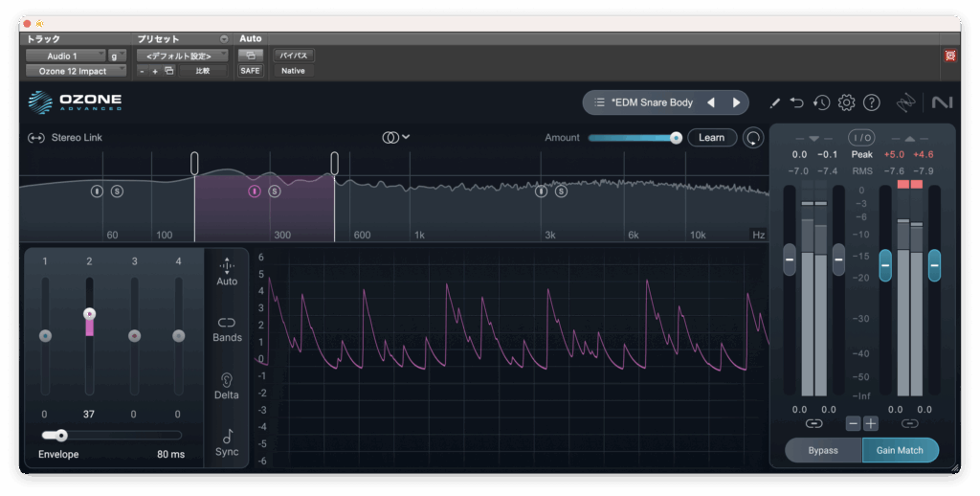Click the undo arrow icon
The height and width of the screenshot is (496, 980).
[x=797, y=102]
